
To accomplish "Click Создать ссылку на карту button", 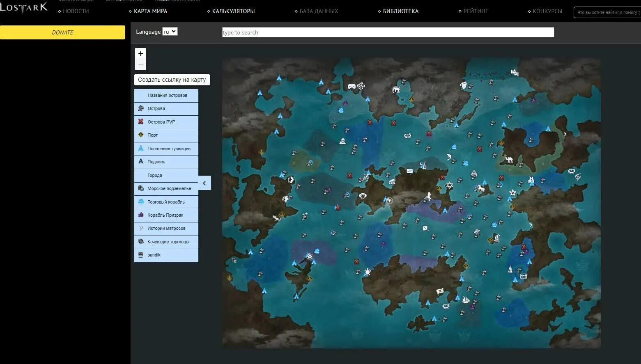I will point(172,80).
